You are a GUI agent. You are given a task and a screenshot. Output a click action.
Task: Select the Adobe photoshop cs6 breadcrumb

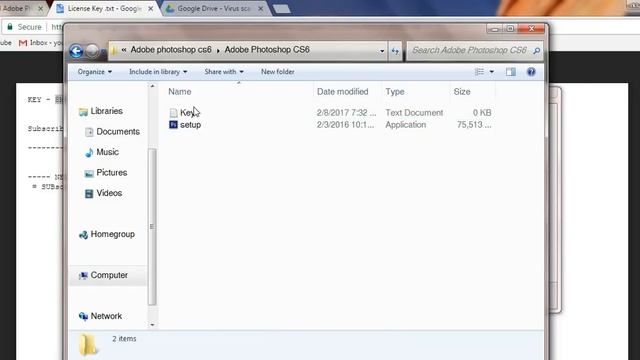(x=171, y=50)
